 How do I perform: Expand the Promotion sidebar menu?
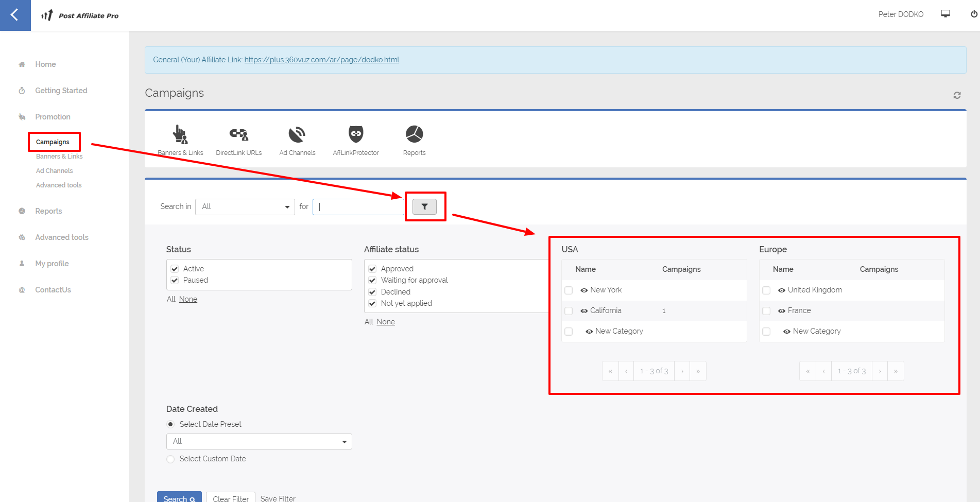tap(53, 117)
